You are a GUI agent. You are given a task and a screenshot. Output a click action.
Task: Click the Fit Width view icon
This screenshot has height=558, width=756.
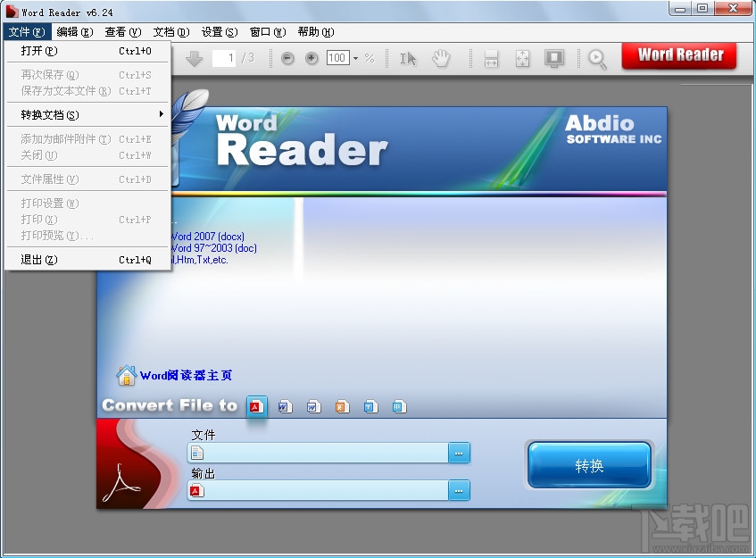[x=491, y=58]
